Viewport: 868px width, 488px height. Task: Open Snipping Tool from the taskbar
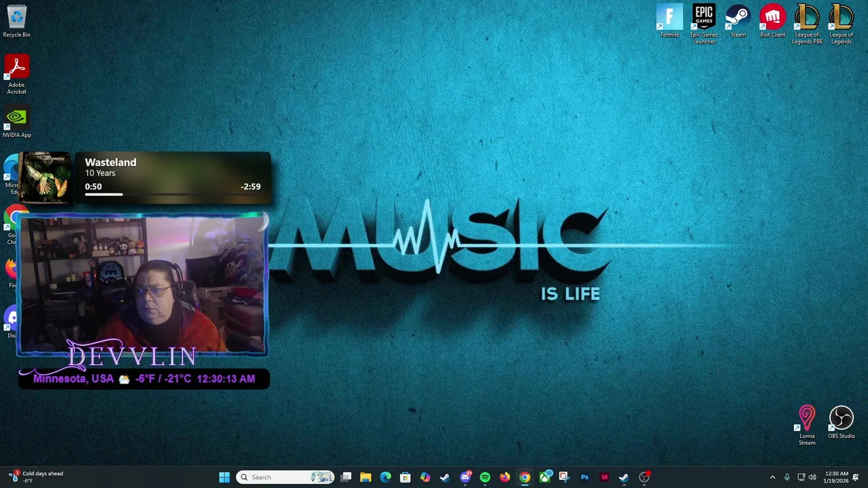564,477
